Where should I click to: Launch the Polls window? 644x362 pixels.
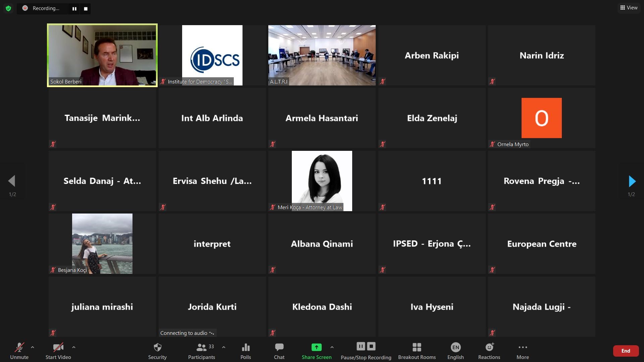pos(246,351)
